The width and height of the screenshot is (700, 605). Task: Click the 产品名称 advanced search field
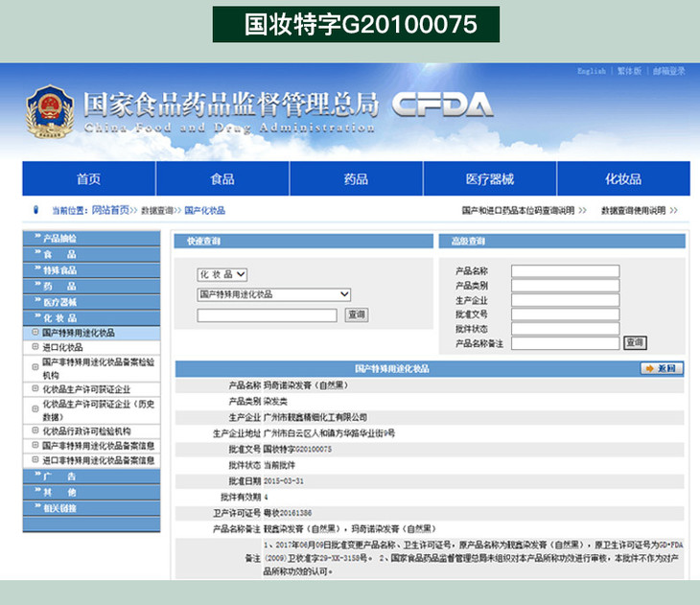565,271
